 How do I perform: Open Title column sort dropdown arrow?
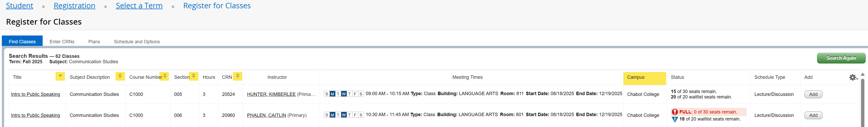(x=60, y=76)
